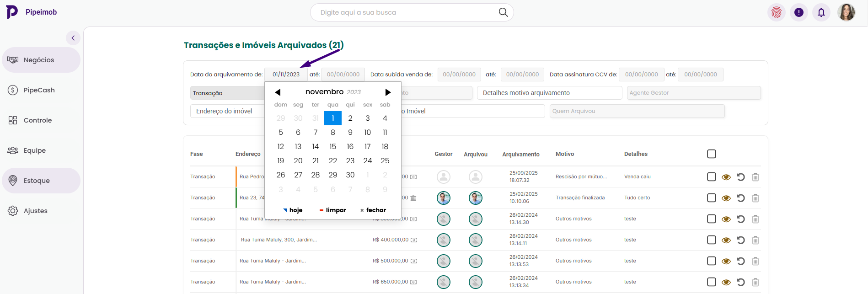
Task: Click the fingerprint icon in the header
Action: click(776, 12)
